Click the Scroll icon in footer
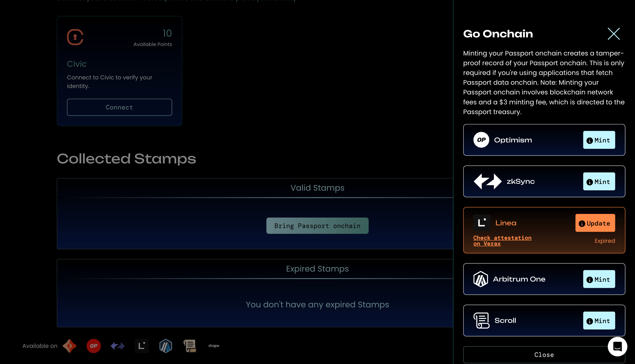This screenshot has height=364, width=635. (190, 346)
